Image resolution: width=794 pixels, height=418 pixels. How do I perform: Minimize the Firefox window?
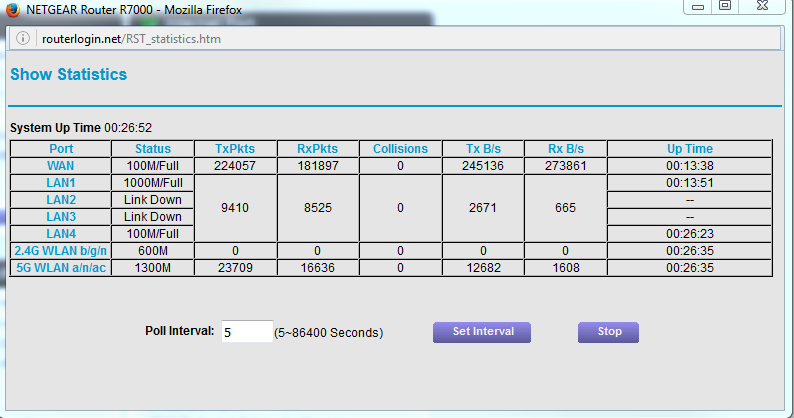698,7
